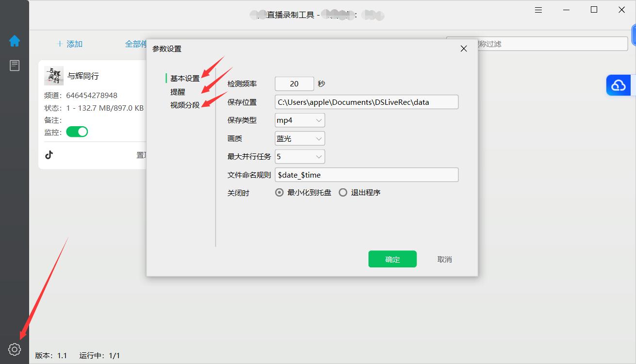Open the home page sidebar icon
This screenshot has width=636, height=364.
(15, 41)
